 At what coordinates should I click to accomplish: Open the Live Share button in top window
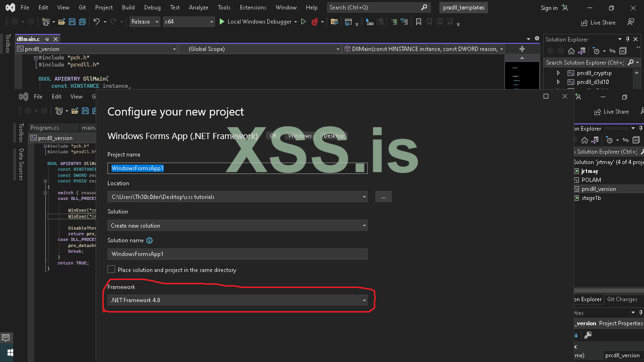pos(598,23)
